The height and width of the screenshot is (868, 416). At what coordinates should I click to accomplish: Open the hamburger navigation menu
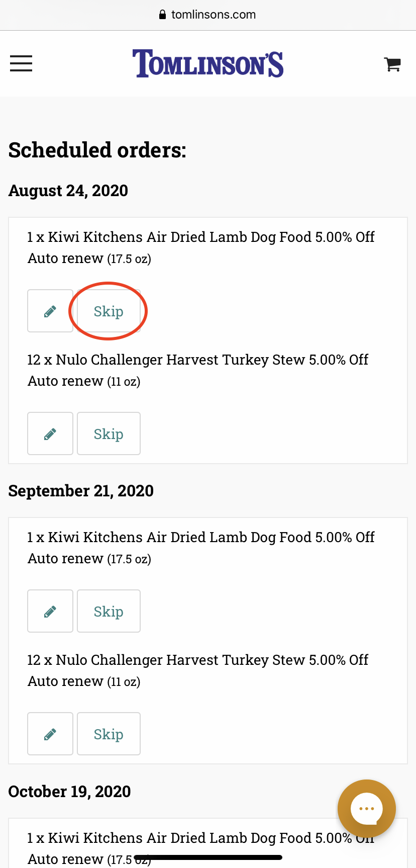pyautogui.click(x=21, y=64)
